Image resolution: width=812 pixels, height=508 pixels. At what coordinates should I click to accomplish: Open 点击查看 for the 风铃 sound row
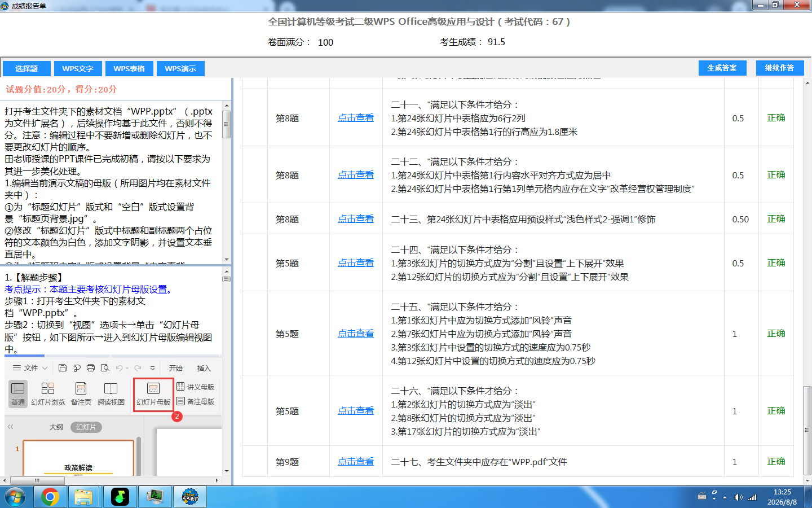click(x=356, y=334)
